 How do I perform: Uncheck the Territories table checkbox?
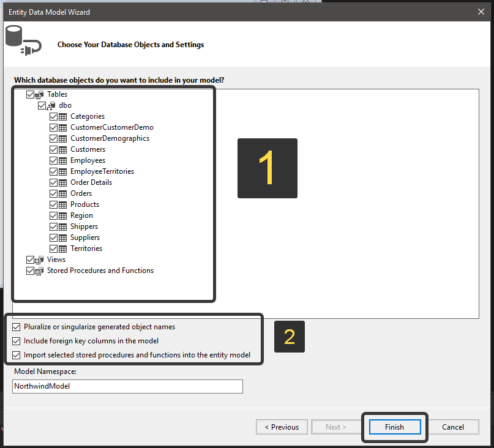[x=53, y=249]
